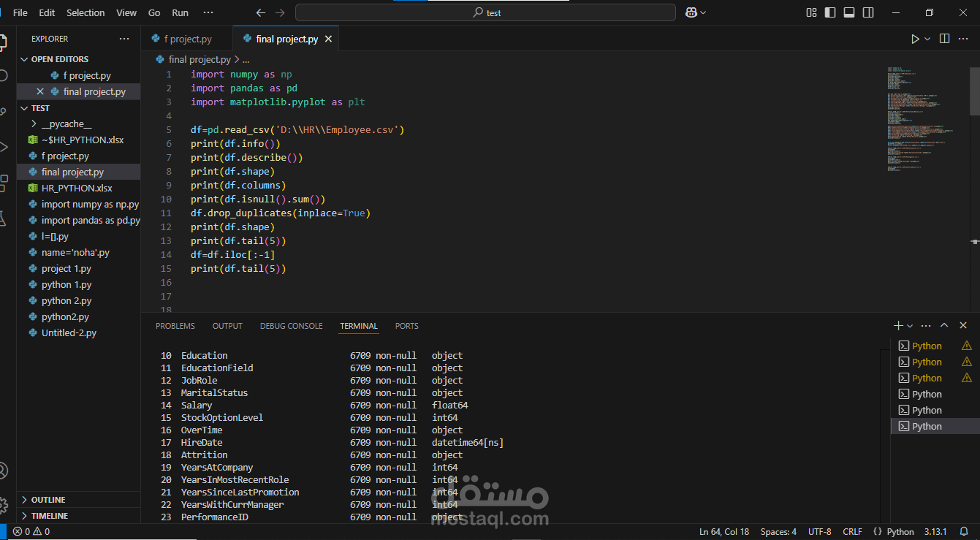Open the Run menu
The width and height of the screenshot is (980, 540).
(x=180, y=12)
